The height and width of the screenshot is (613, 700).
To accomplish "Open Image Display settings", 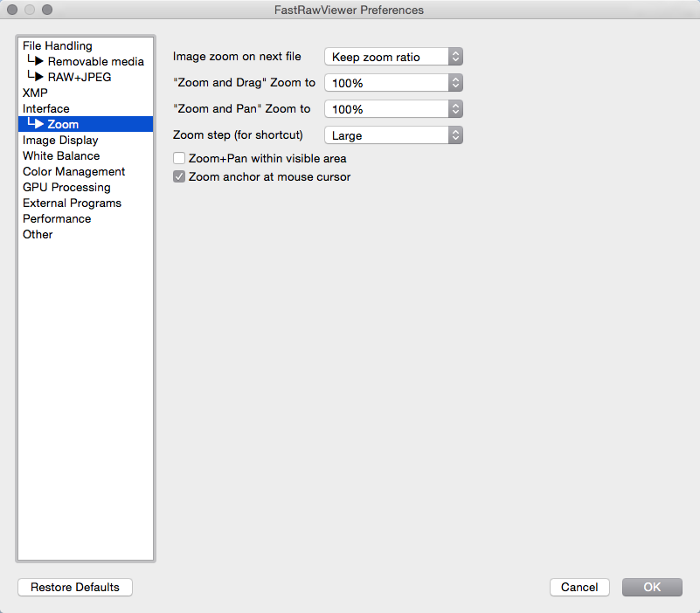I will tap(86, 140).
